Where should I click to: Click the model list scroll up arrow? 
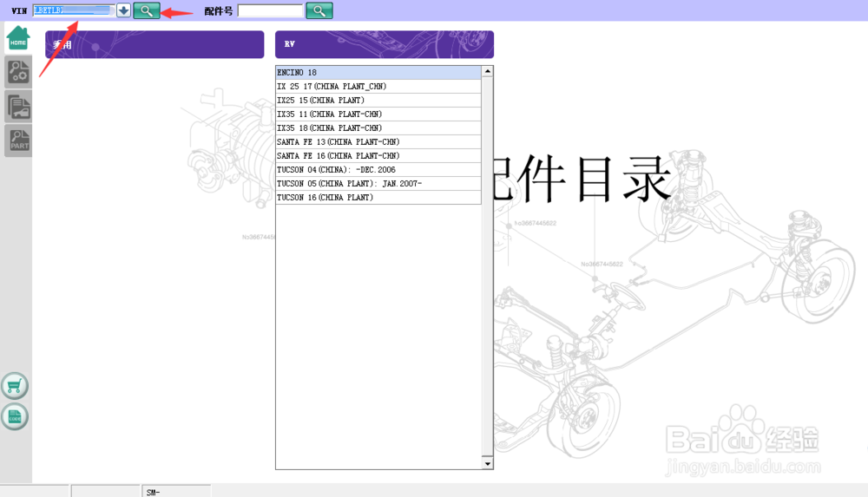point(487,71)
